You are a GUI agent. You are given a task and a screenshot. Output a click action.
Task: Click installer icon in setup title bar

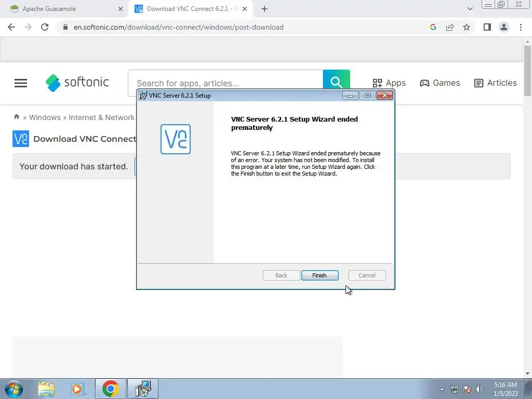pos(143,96)
